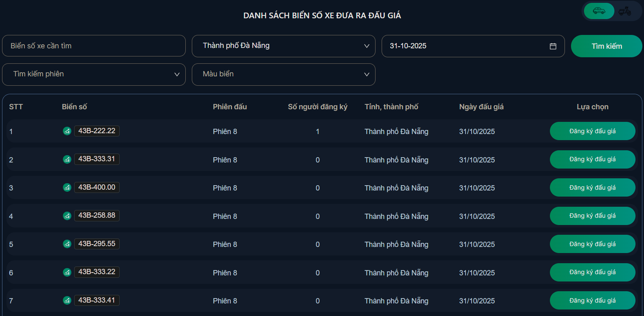
Task: Click auction icon beside plate 43B-333.41
Action: pos(67,301)
